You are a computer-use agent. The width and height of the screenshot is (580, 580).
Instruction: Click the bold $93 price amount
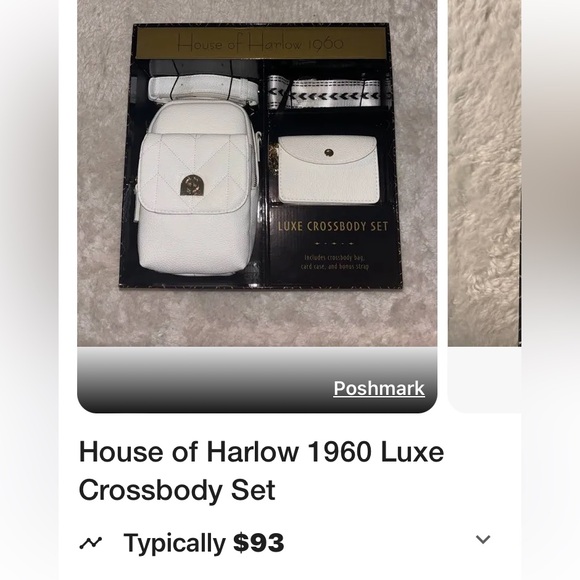point(259,543)
